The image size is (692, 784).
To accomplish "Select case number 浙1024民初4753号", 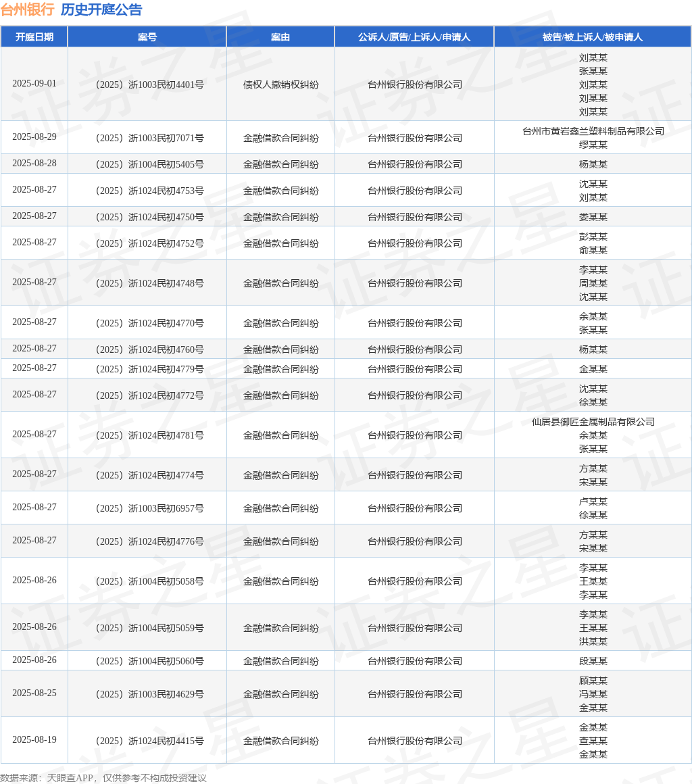I will [x=149, y=191].
